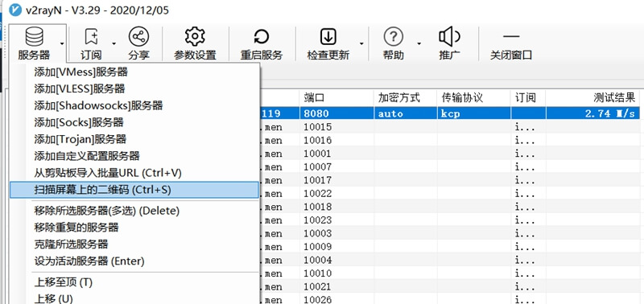Open the 帮助 help question-mark icon
The image size is (644, 304).
(393, 37)
